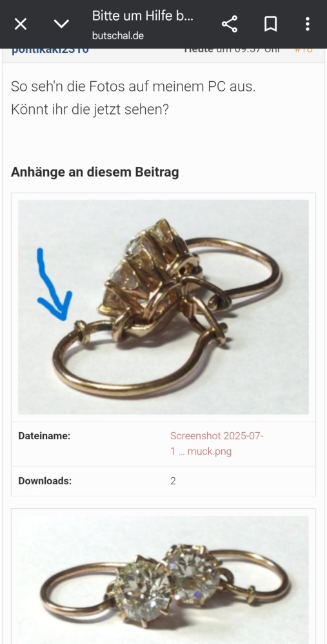Open the partially hidden poster username link
Viewport: 327px width, 644px height.
[50, 51]
